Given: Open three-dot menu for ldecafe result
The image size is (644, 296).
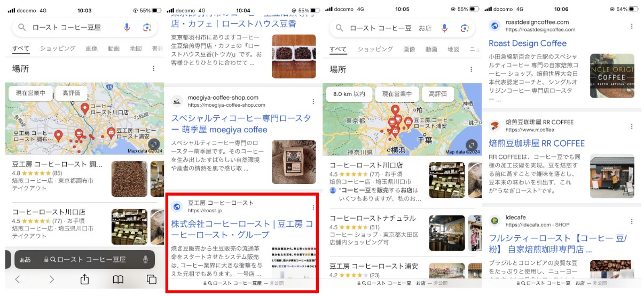Looking at the screenshot, I should tap(632, 221).
